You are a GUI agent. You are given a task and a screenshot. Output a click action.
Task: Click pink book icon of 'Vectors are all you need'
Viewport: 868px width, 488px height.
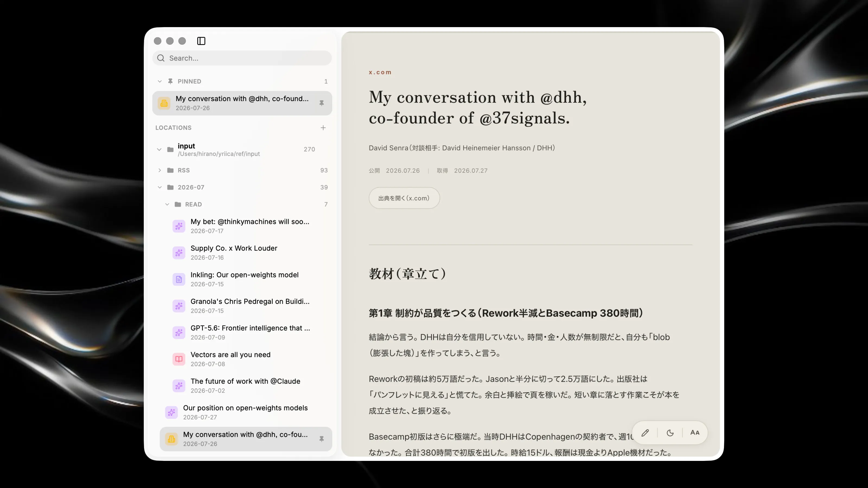click(x=179, y=359)
